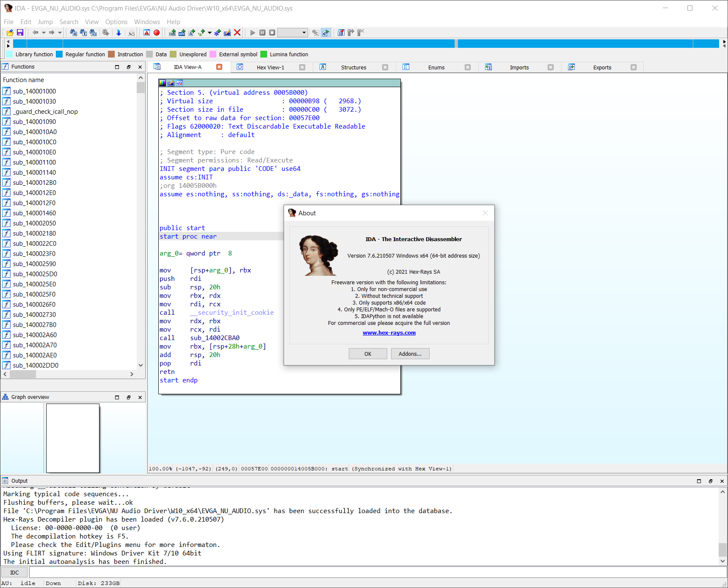
Task: Click the navigation band overview bar
Action: coord(366,44)
